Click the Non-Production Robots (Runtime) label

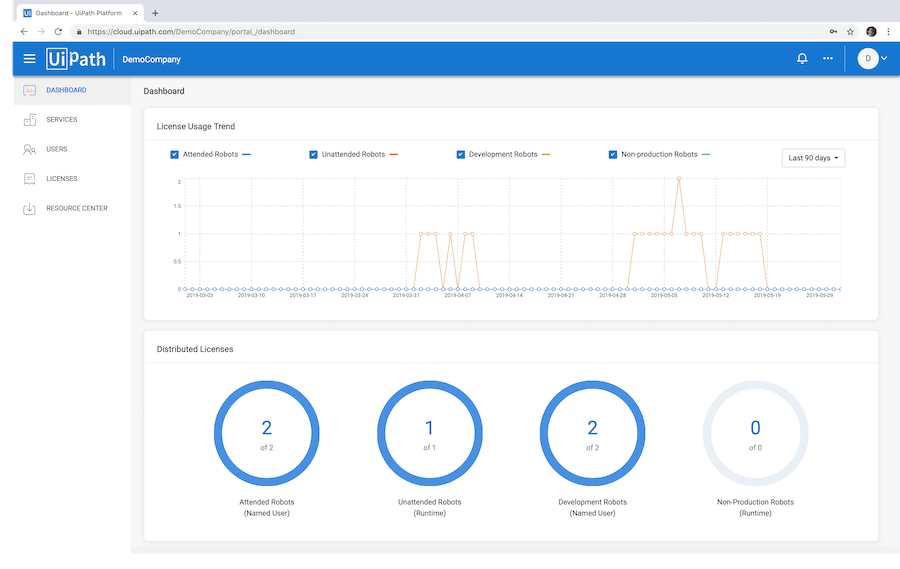click(755, 508)
